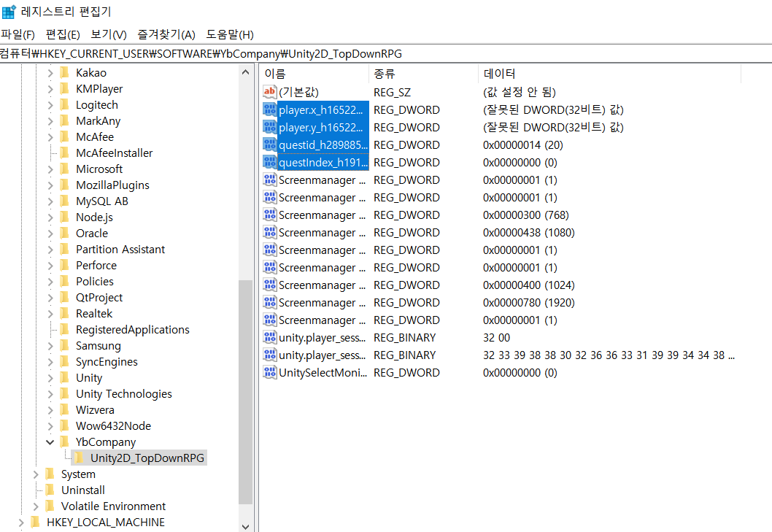Sort by the 종류 column header
Viewport: 772px width, 532px height.
(423, 74)
